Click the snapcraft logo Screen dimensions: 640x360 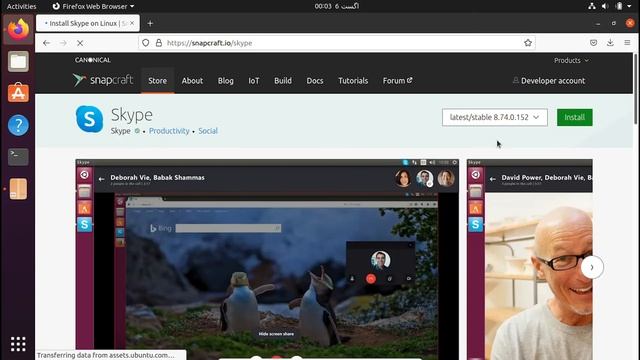pyautogui.click(x=103, y=80)
